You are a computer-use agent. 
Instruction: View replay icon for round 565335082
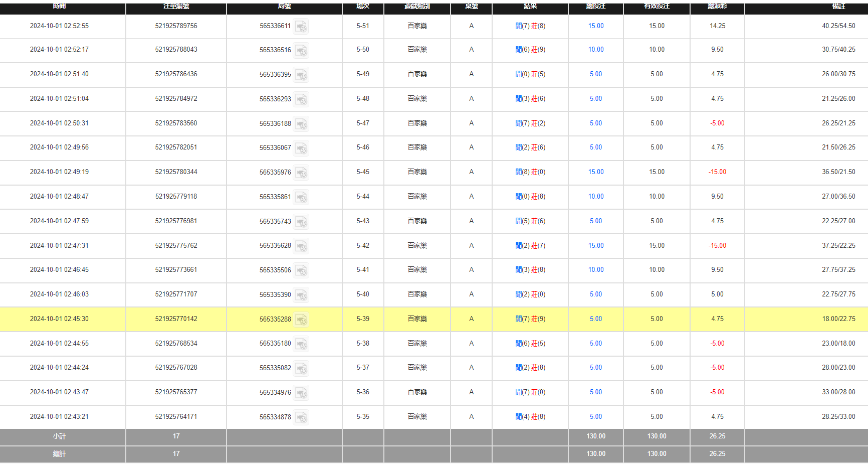click(301, 369)
